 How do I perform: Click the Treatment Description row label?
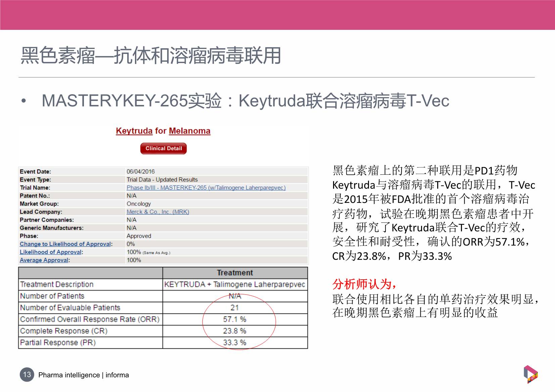pyautogui.click(x=57, y=284)
